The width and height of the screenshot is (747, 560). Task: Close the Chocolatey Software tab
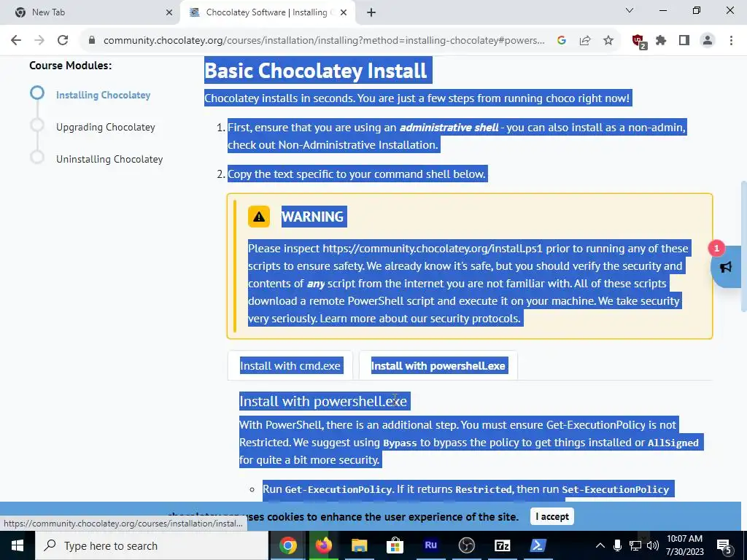click(344, 13)
